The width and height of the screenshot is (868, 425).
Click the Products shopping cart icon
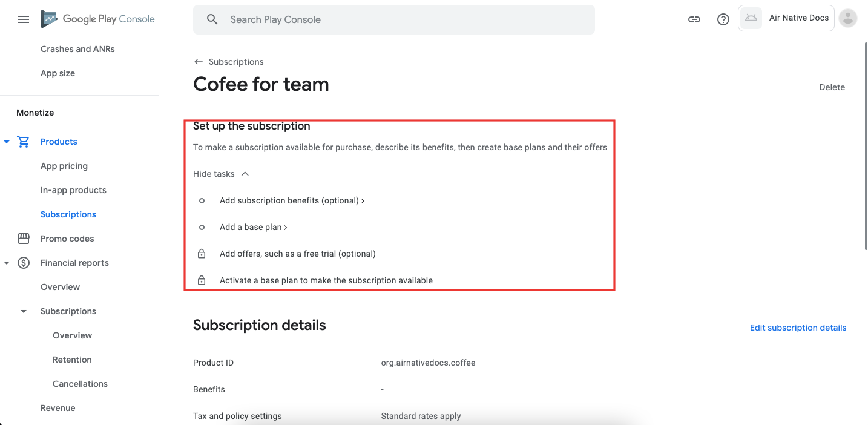pos(24,142)
